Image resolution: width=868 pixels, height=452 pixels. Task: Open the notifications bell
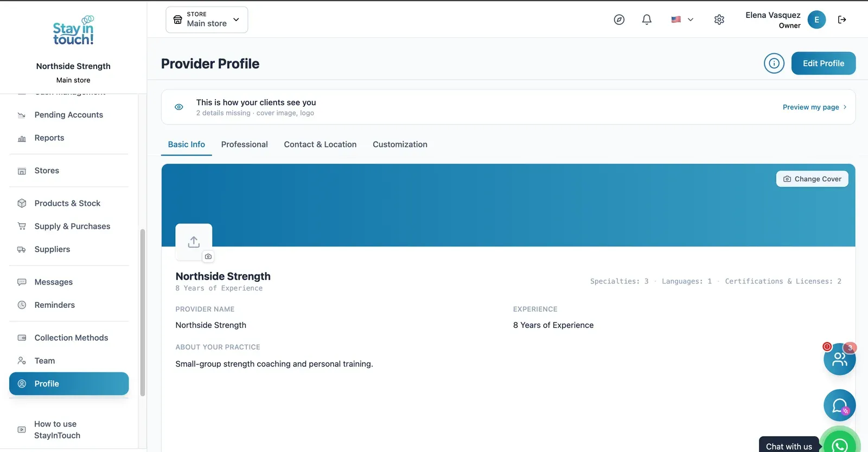(x=647, y=20)
